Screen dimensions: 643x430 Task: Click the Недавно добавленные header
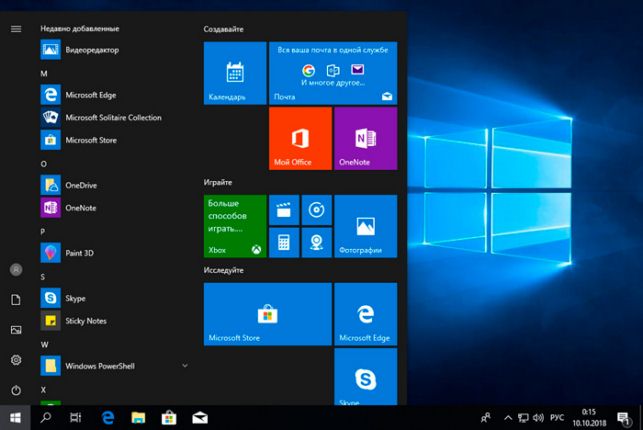tap(80, 28)
